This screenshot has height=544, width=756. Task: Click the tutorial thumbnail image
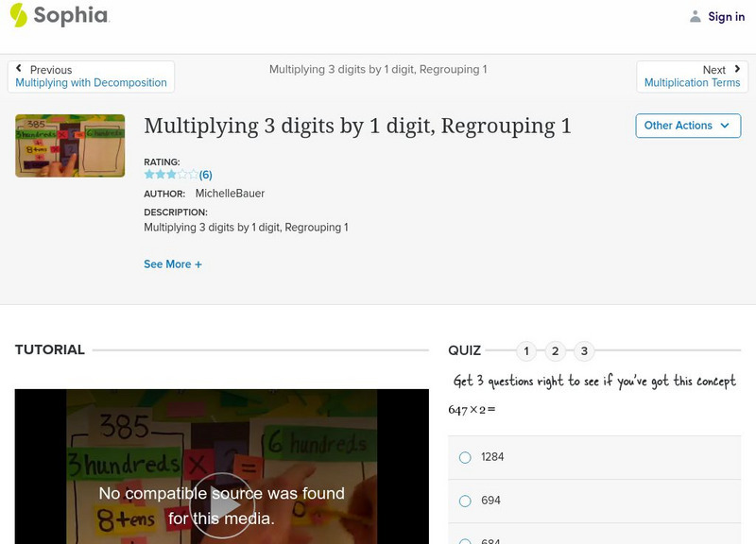[x=73, y=146]
